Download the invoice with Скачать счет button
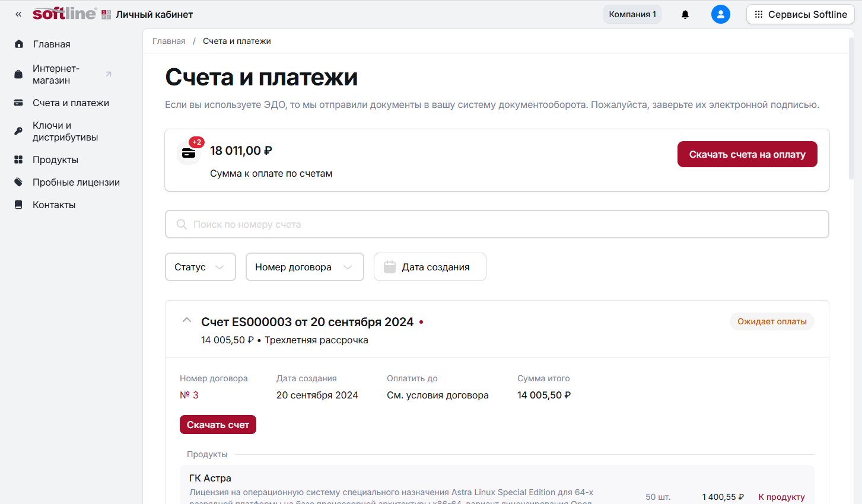 tap(218, 425)
